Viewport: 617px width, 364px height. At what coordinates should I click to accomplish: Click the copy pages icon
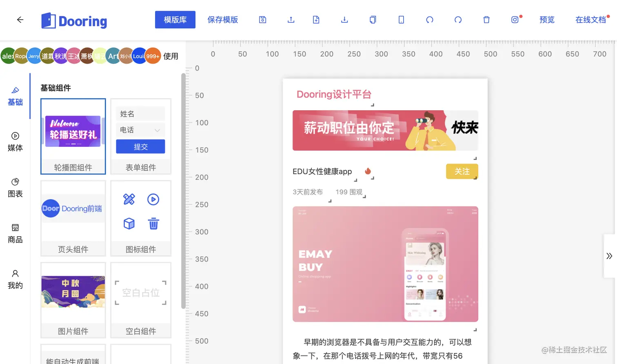tap(373, 20)
